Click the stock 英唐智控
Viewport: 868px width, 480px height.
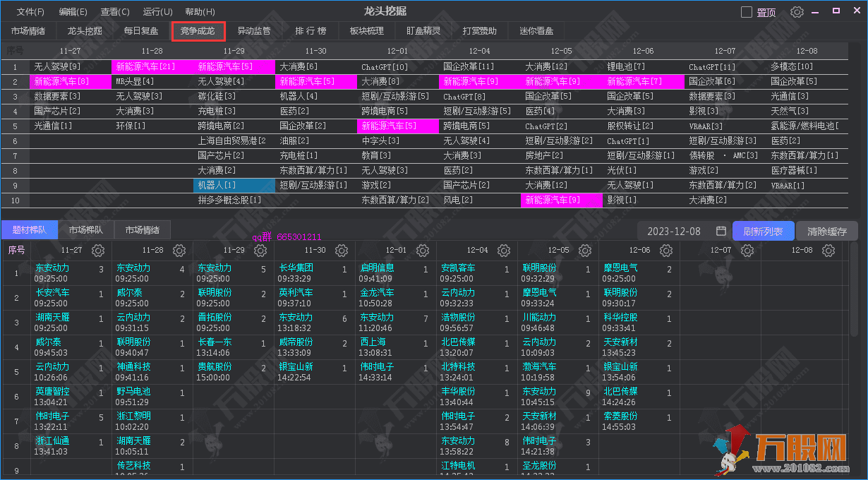pos(53,392)
